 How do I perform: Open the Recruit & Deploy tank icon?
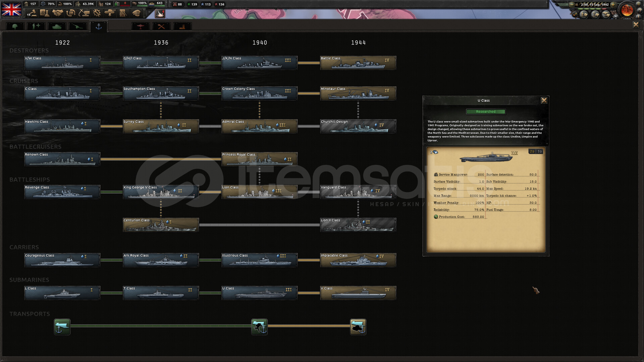click(x=110, y=13)
